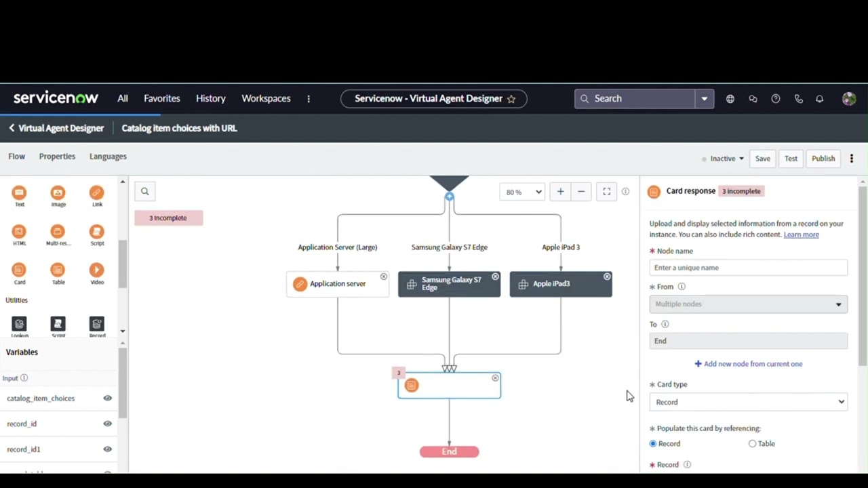Remove the unnamed card node
868x488 pixels.
click(495, 378)
